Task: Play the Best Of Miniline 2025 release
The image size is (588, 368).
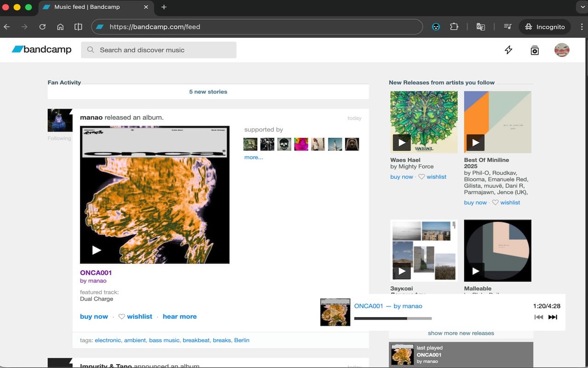Action: coord(475,143)
